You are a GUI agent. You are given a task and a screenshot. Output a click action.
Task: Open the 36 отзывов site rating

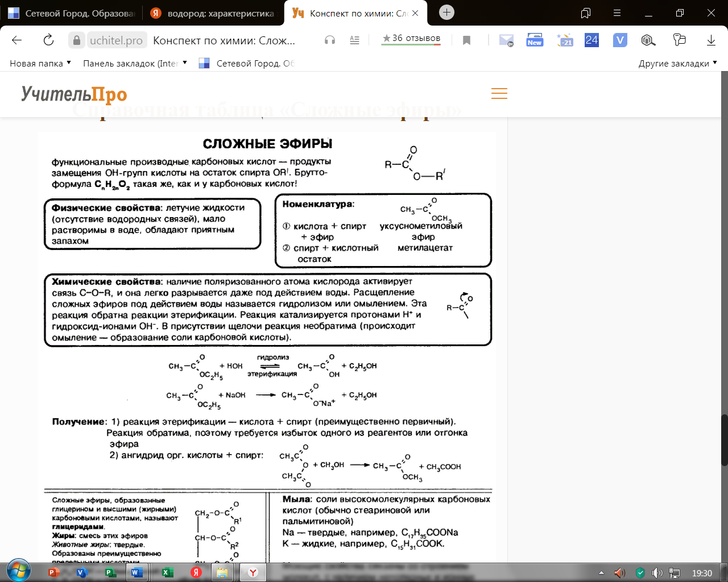pyautogui.click(x=411, y=39)
